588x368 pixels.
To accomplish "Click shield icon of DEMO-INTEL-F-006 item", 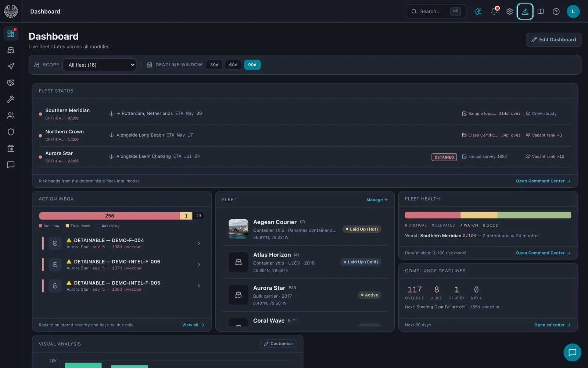I will point(55,265).
